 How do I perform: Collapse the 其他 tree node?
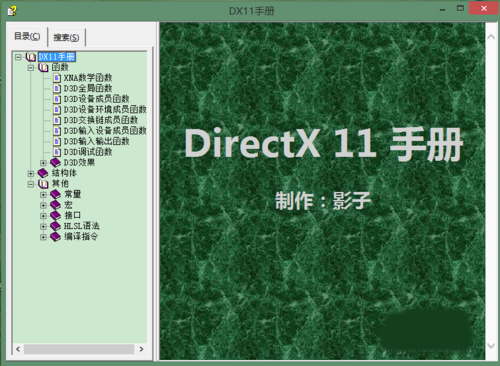pyautogui.click(x=31, y=184)
